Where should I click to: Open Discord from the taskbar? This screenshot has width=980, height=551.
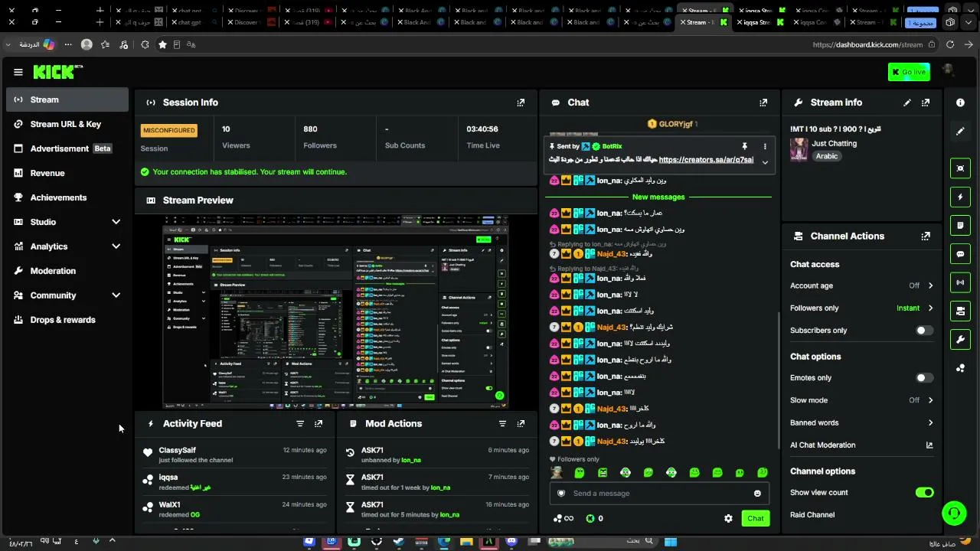click(511, 542)
